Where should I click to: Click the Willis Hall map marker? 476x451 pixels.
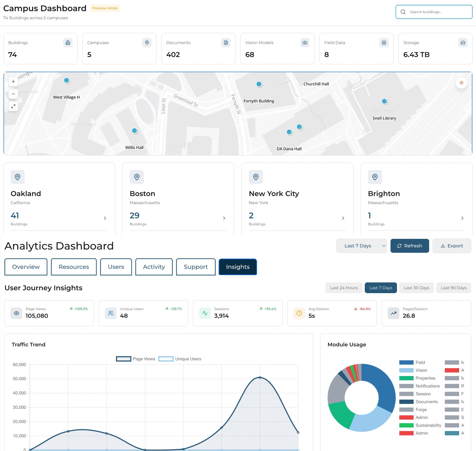pos(134,131)
